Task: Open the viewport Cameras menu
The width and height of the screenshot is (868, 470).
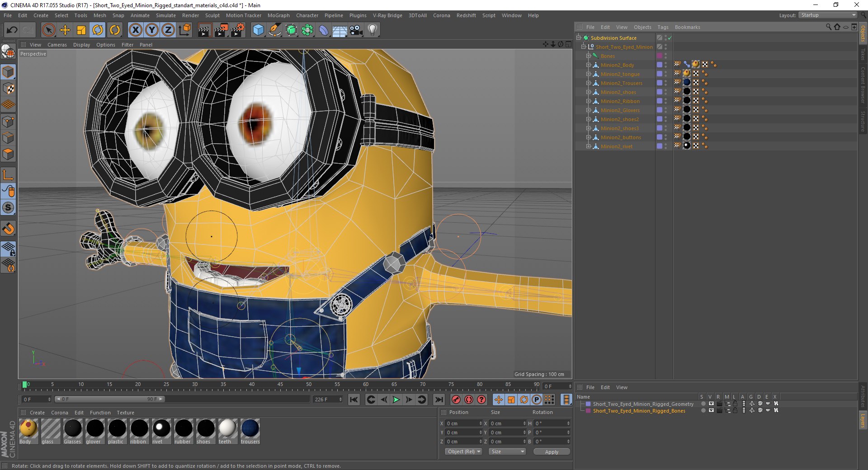Action: pos(57,45)
